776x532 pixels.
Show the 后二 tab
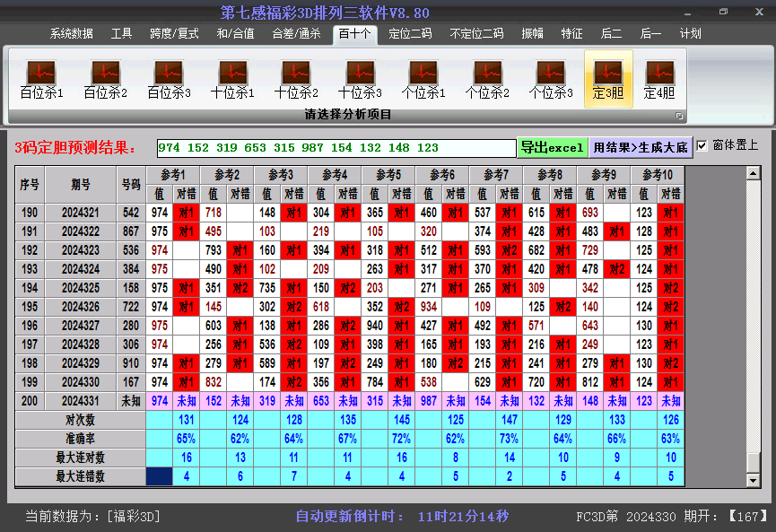[611, 34]
